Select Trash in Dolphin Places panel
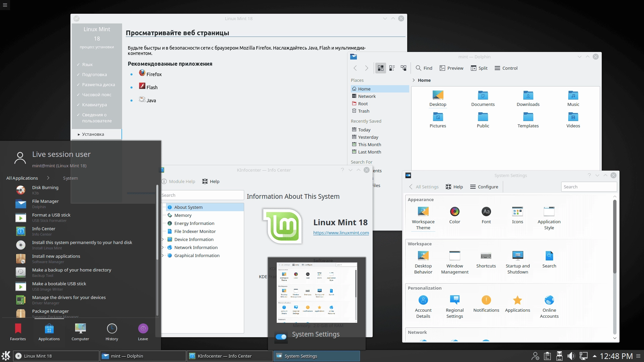The image size is (644, 362). coord(380,111)
